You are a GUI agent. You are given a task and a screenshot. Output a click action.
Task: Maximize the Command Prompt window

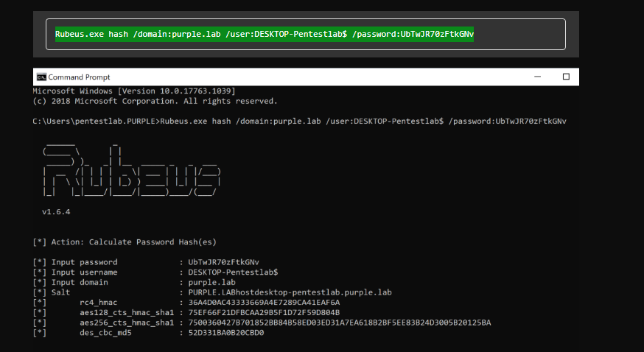click(566, 77)
